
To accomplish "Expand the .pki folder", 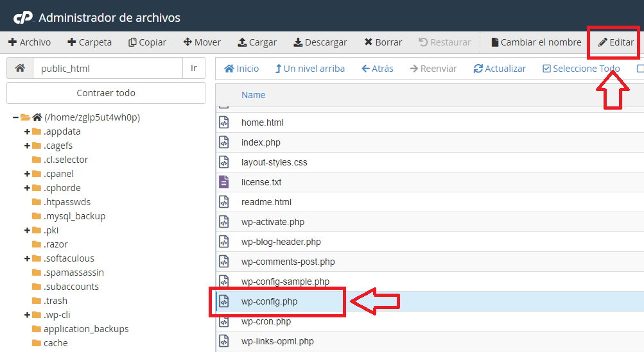I will coord(27,230).
